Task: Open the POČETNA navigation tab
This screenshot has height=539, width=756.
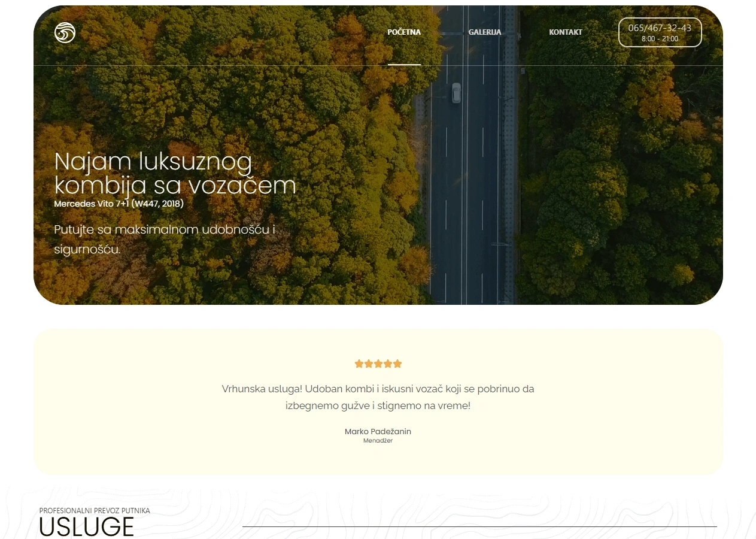Action: click(404, 32)
